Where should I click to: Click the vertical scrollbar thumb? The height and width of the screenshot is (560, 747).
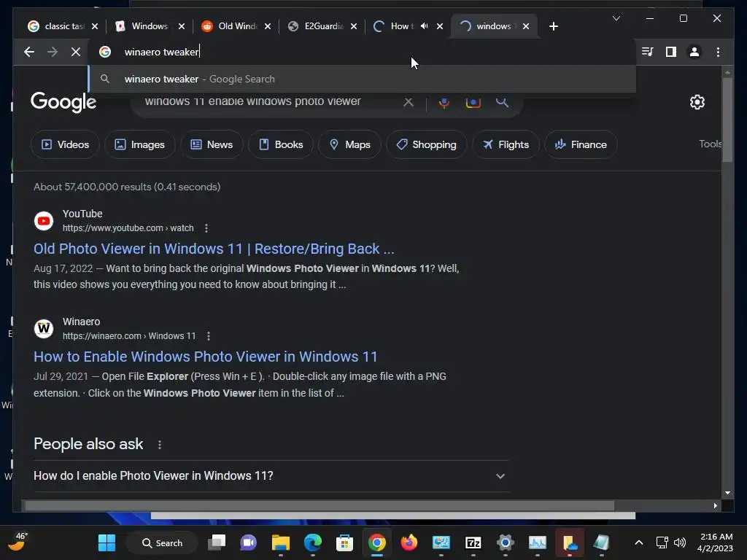click(x=727, y=119)
